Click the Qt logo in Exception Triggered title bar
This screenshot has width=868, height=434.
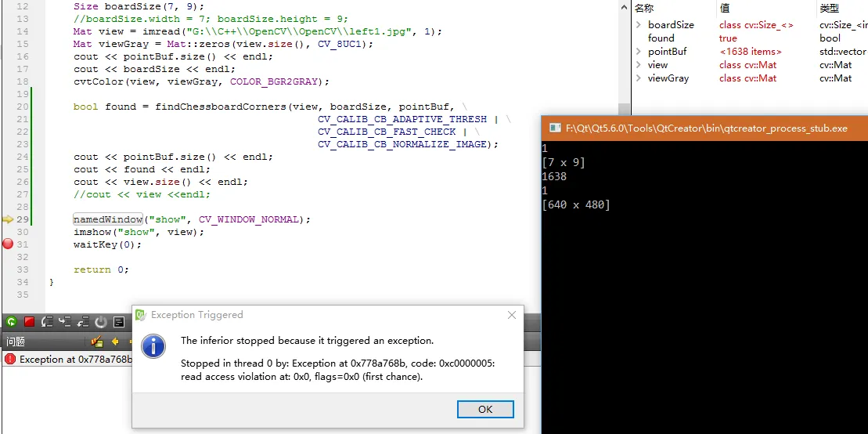tap(141, 315)
